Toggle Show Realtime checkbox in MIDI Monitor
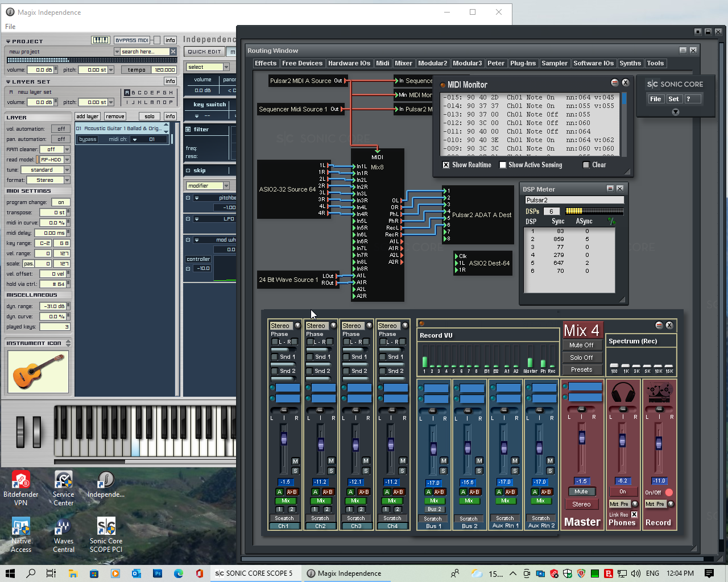This screenshot has width=728, height=582. (x=446, y=165)
